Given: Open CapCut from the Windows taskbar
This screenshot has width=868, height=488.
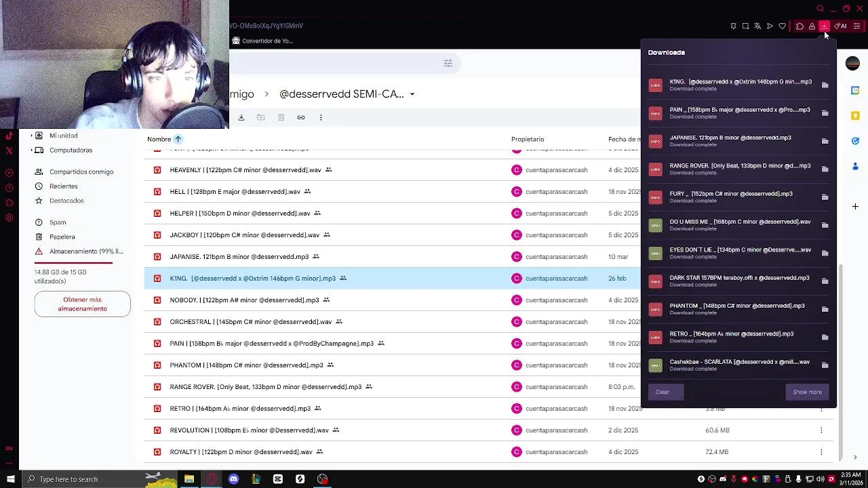Looking at the screenshot, I should point(278,479).
